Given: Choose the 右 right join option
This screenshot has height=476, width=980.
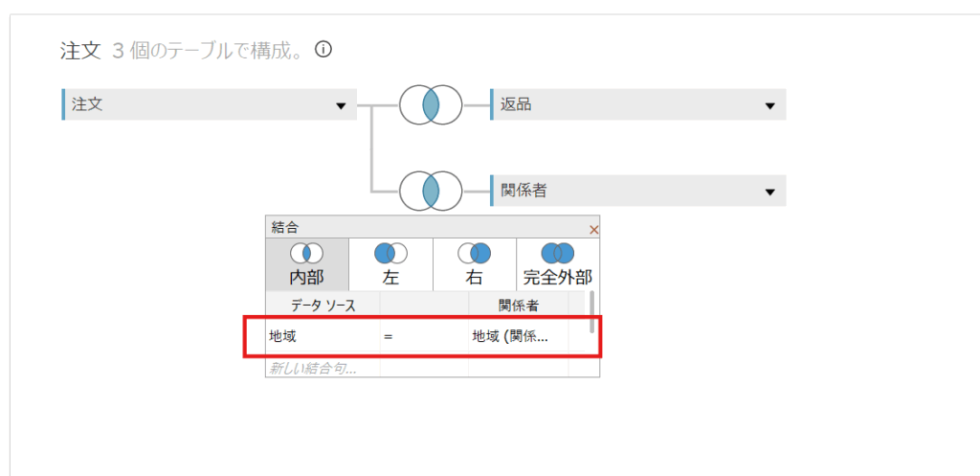Looking at the screenshot, I should [474, 264].
